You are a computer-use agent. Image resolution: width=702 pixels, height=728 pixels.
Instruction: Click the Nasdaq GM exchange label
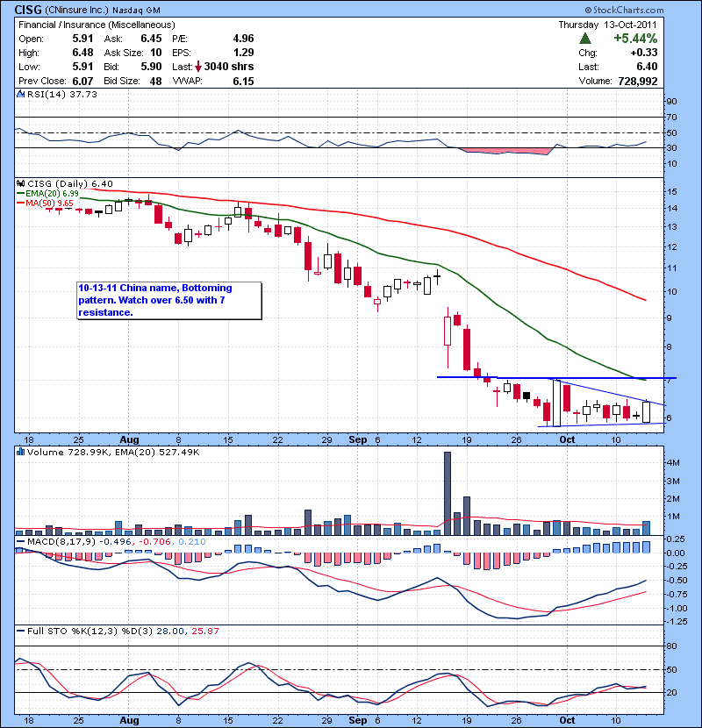click(x=136, y=11)
